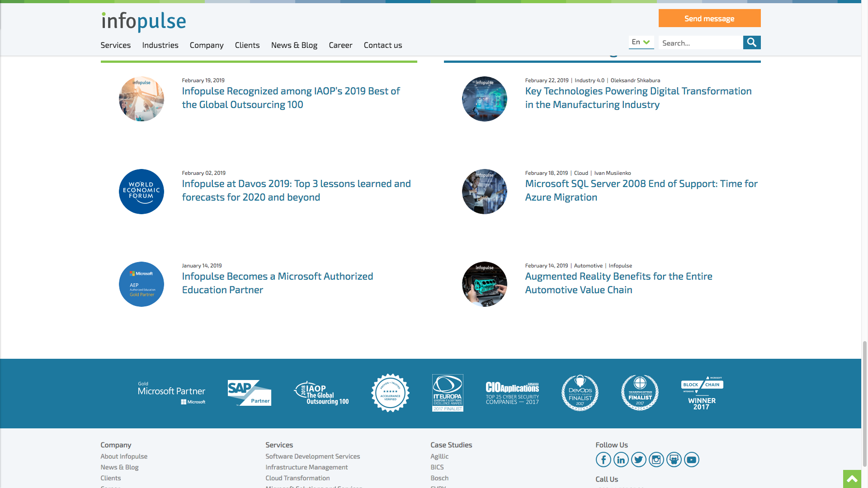Click into the Search field
This screenshot has width=868, height=488.
pyautogui.click(x=701, y=42)
